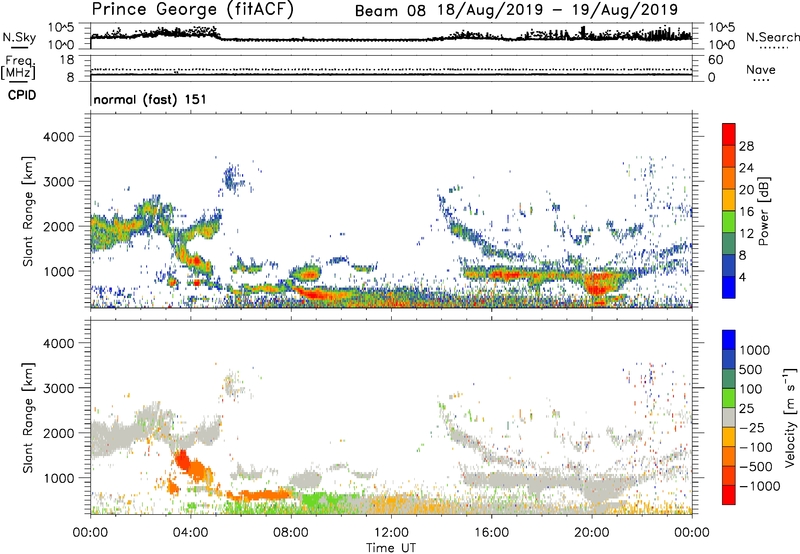Screen dimensions: 800x554
Task: Click the "-100" value on velocity colorbar
Action: point(756,447)
